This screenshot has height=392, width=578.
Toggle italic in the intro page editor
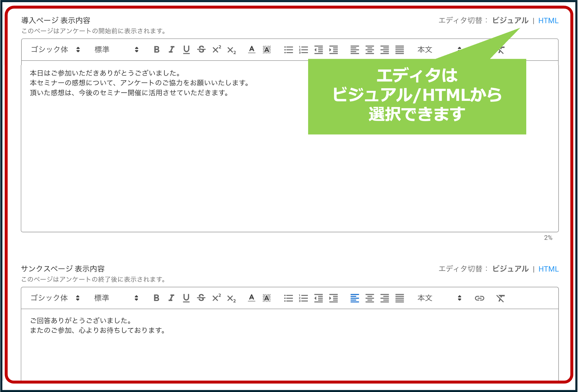point(171,49)
